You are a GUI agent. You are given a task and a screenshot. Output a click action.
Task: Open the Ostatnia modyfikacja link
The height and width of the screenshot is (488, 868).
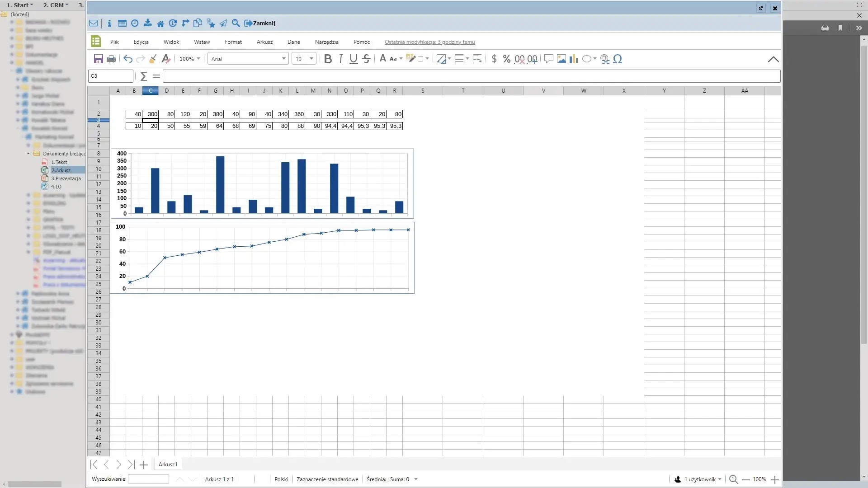[429, 42]
